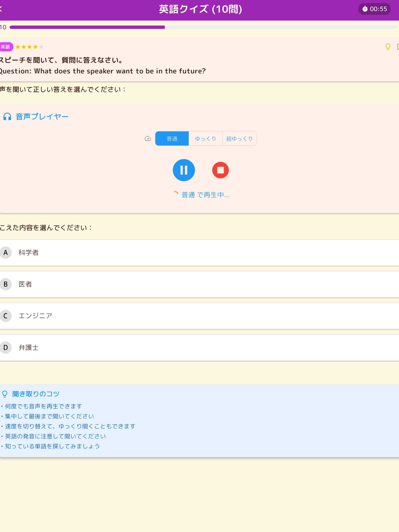Image resolution: width=399 pixels, height=532 pixels.
Task: Choose answer C エンジニア
Action: 199,316
